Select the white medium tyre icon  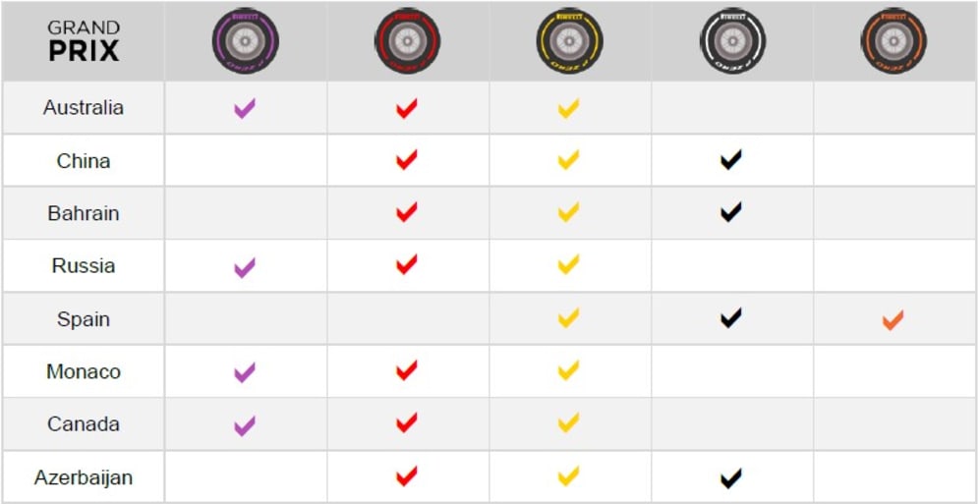coord(731,41)
